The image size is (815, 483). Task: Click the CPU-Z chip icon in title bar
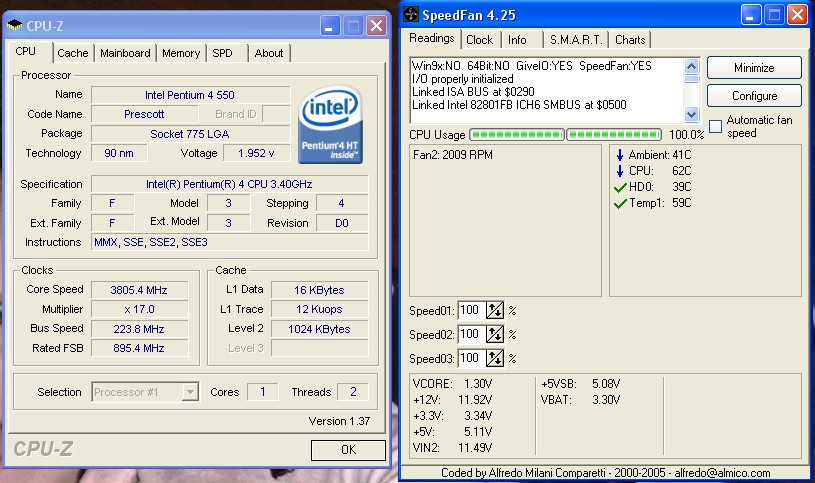pos(15,25)
